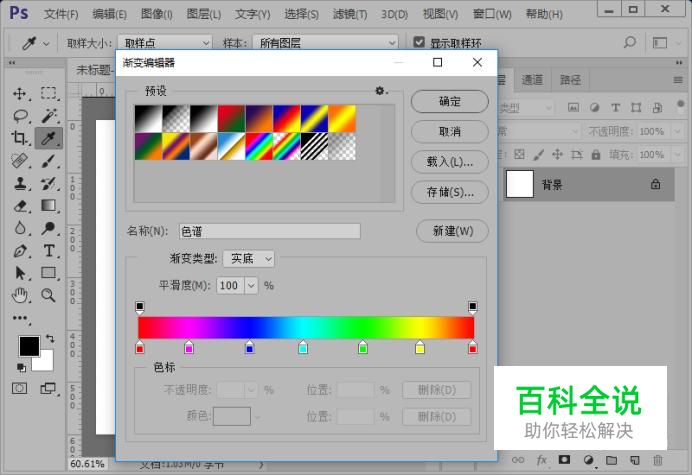The width and height of the screenshot is (692, 475).
Task: Open the 编辑(E) menu
Action: [x=109, y=14]
